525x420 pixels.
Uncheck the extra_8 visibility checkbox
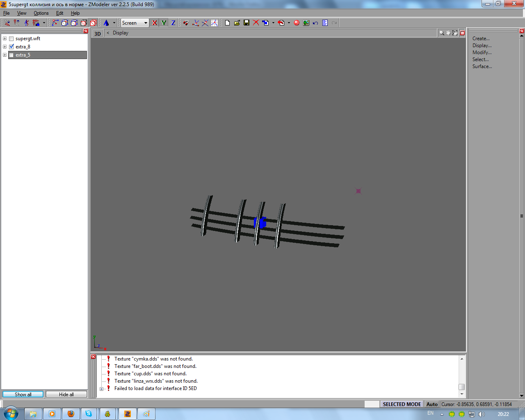point(11,47)
